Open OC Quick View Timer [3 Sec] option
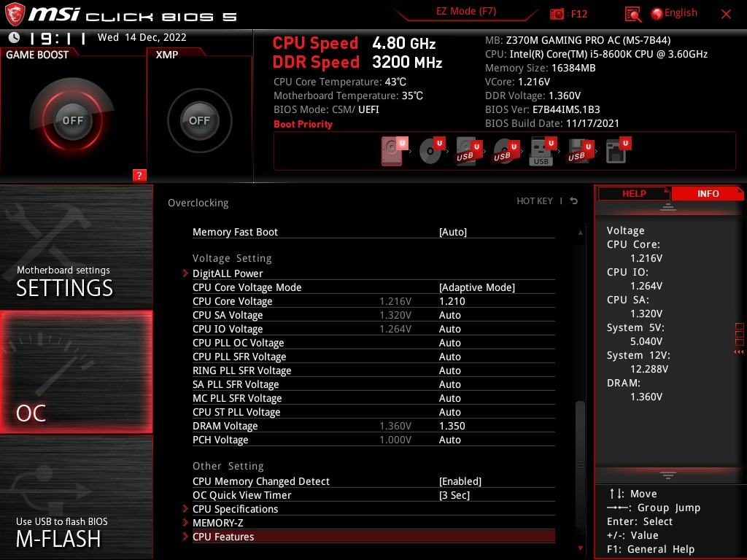The height and width of the screenshot is (560, 747). (373, 495)
